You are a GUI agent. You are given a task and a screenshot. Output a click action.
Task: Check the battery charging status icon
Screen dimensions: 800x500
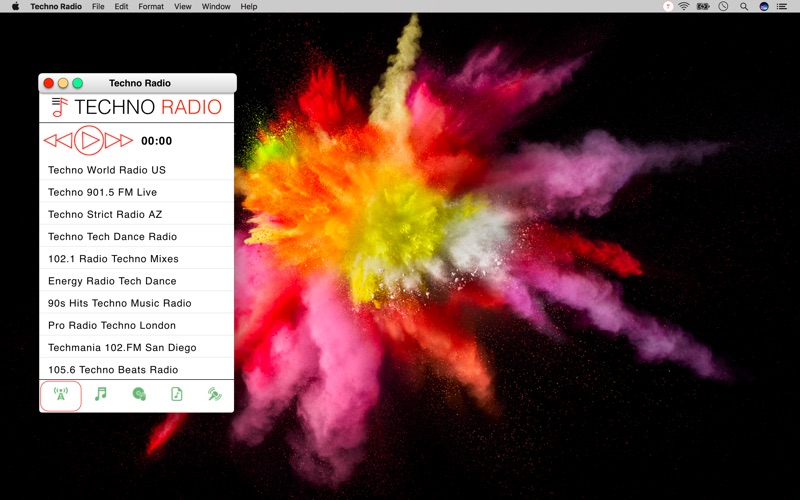[703, 6]
